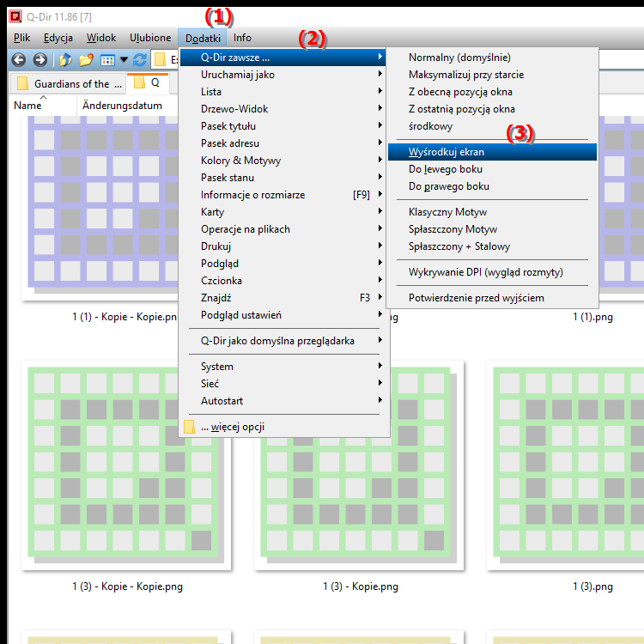Open the Ulubione menu
Viewport: 644px width, 644px height.
click(x=150, y=38)
